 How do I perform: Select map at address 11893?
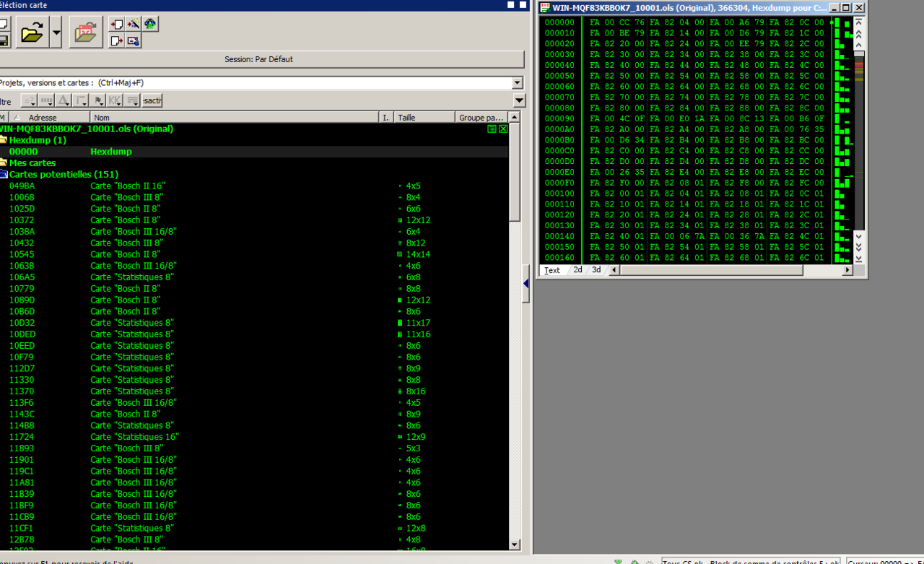254,448
